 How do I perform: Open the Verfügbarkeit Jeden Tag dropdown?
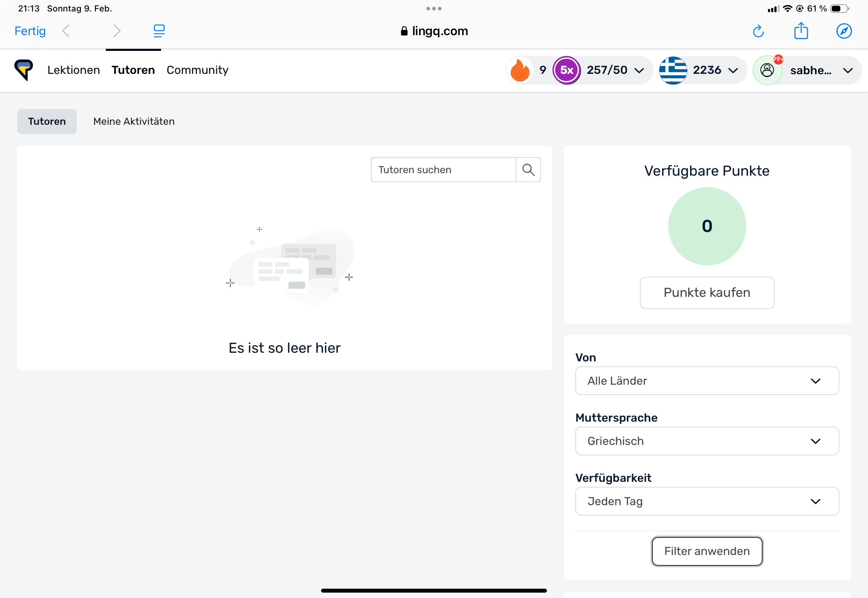[x=707, y=501]
